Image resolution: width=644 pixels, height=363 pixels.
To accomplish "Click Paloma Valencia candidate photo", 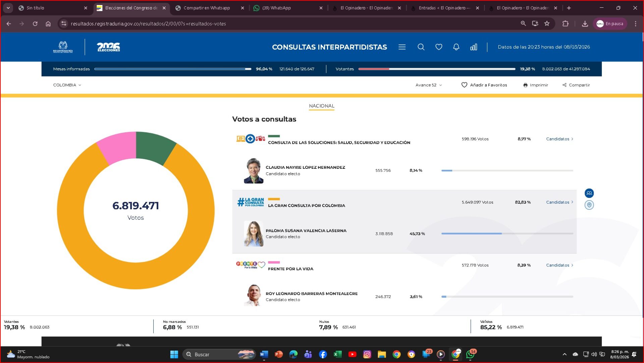I will pyautogui.click(x=254, y=234).
